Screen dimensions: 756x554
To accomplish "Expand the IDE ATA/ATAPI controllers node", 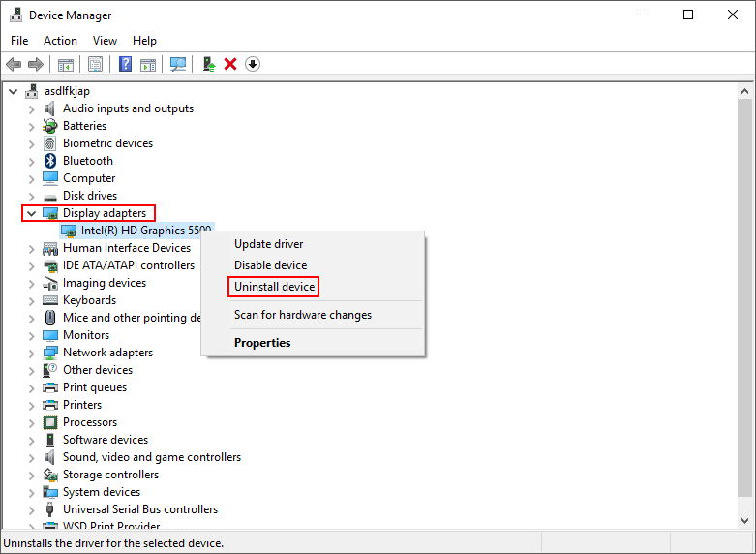I will point(32,266).
